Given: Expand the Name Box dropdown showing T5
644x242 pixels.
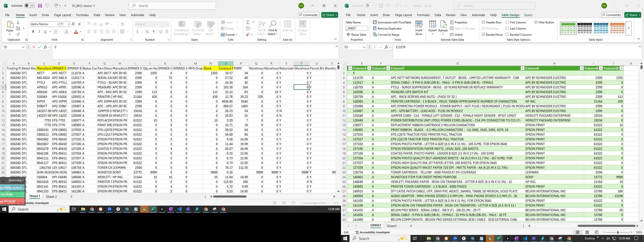Looking at the screenshot, I should coord(23,47).
